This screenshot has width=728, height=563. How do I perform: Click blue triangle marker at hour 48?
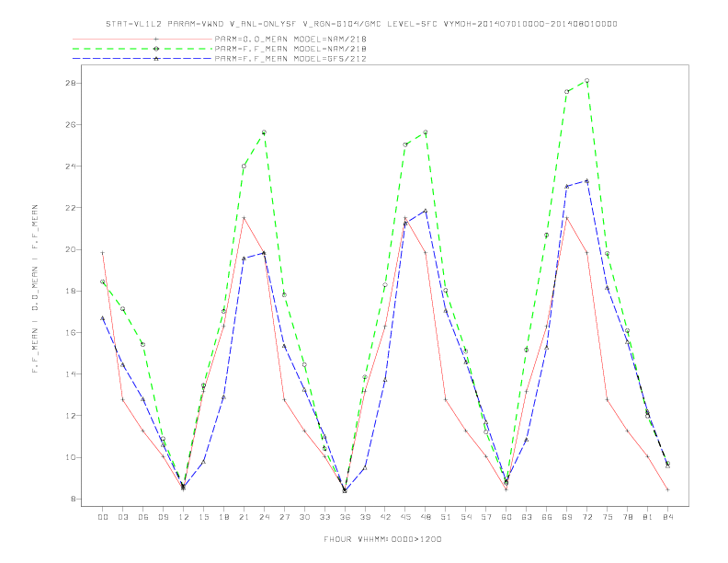426,211
